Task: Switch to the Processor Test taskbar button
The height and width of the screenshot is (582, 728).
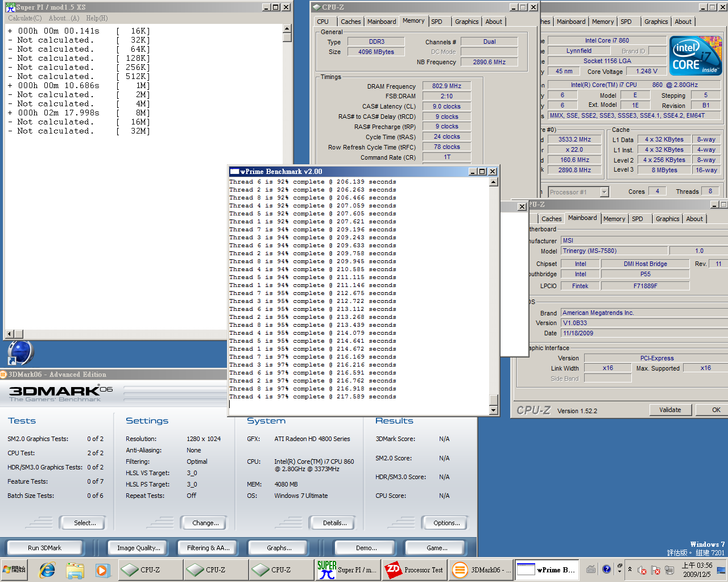Action: tap(414, 569)
